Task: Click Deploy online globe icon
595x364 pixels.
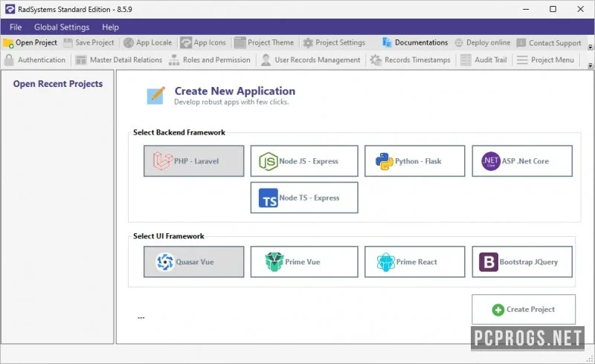Action: pyautogui.click(x=459, y=43)
